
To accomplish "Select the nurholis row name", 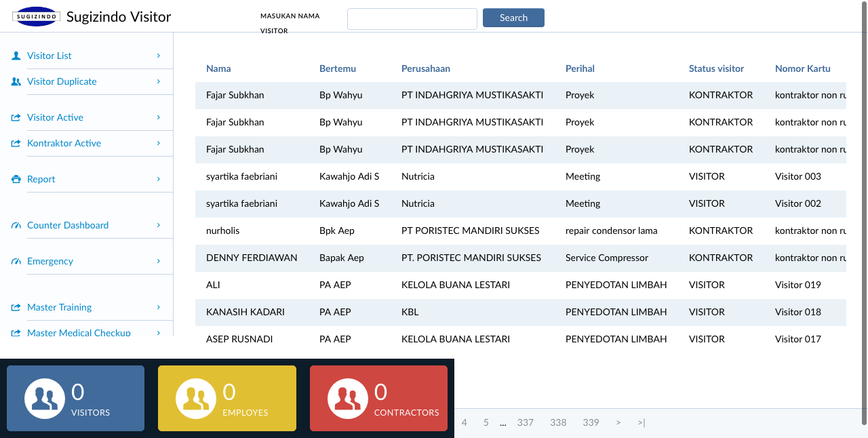I will click(223, 231).
